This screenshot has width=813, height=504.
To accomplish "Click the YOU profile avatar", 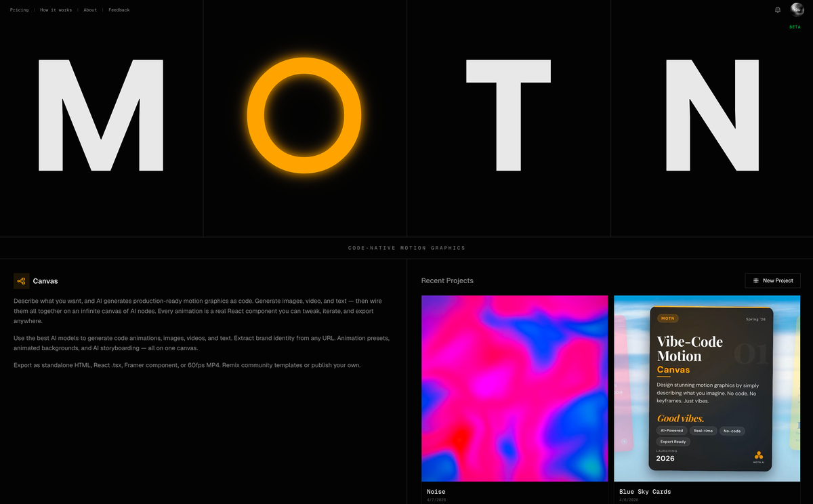I will tap(797, 9).
